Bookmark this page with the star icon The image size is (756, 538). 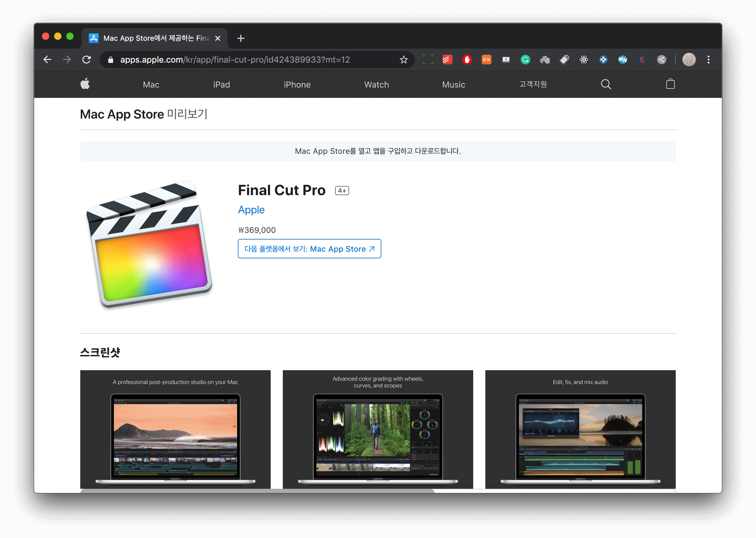click(x=403, y=60)
